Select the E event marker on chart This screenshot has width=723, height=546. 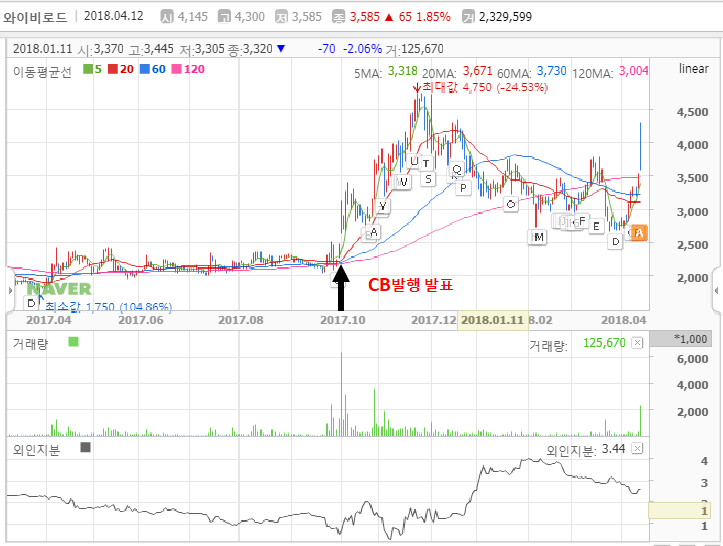click(x=597, y=226)
